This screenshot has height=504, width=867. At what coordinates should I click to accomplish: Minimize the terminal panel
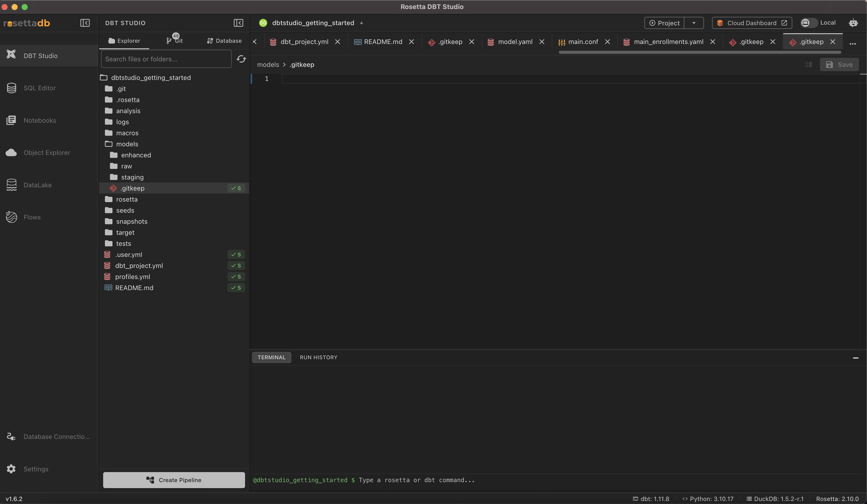coord(856,358)
